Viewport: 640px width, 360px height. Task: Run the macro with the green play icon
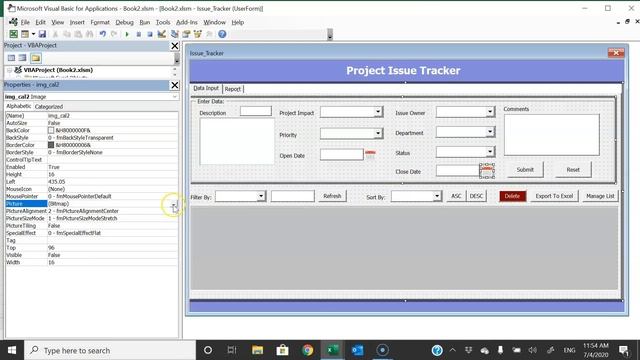127,34
